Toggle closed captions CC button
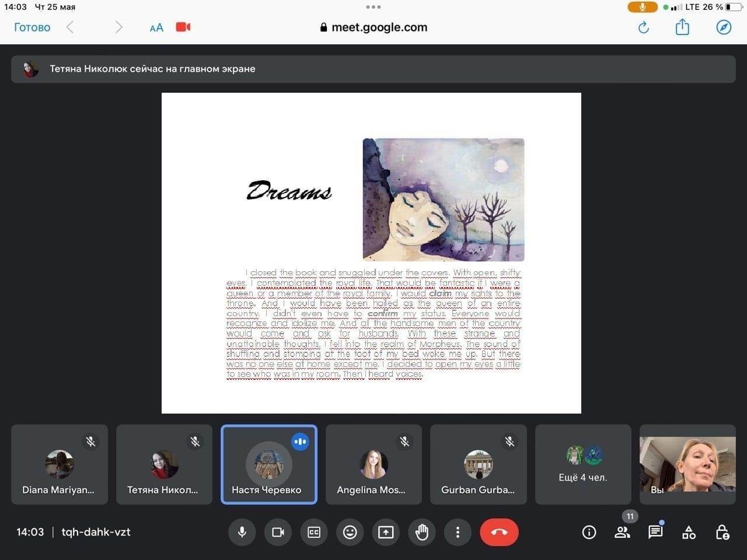Screen dimensions: 747x560 tap(314, 532)
